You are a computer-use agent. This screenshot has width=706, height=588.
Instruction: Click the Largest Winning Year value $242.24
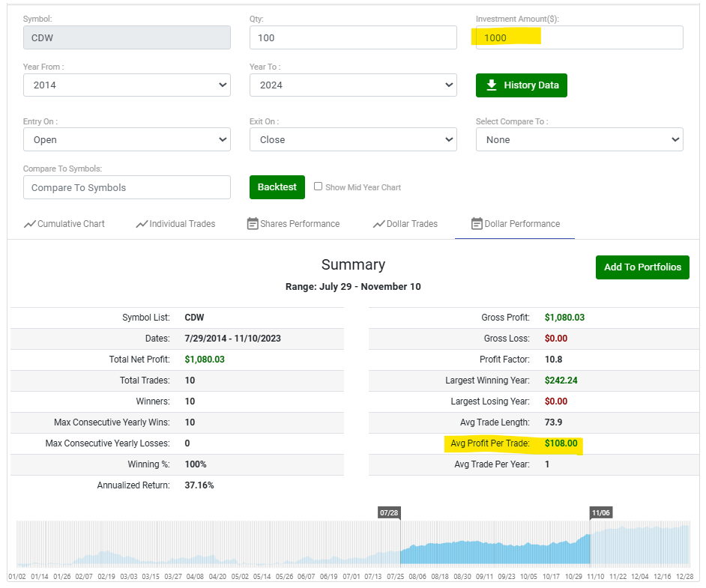point(561,381)
